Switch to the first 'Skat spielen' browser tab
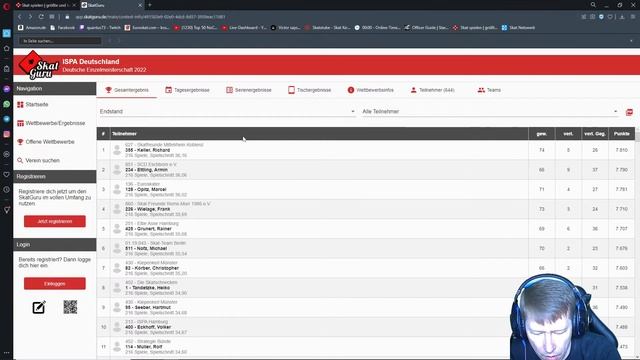 45,5
